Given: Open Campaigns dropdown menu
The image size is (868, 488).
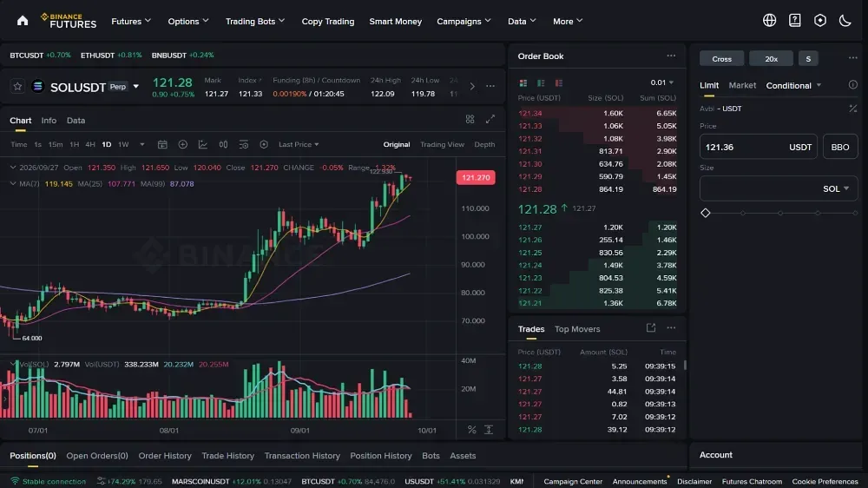Looking at the screenshot, I should point(464,21).
